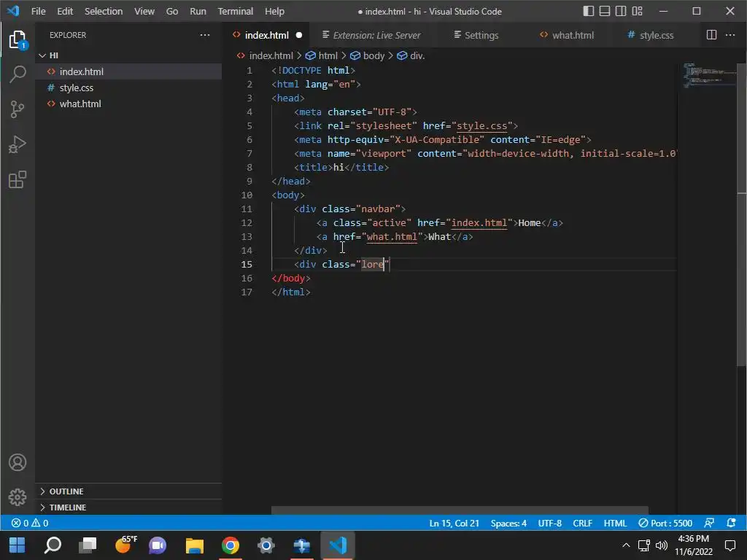Click the horizontal editor scrollbar

tap(460, 510)
